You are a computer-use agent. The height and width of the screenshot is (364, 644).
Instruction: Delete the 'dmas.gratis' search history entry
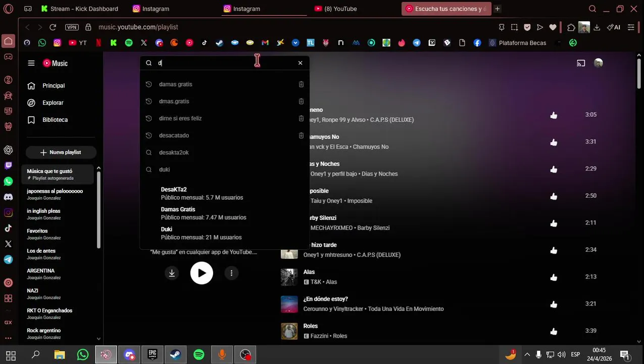tap(301, 102)
